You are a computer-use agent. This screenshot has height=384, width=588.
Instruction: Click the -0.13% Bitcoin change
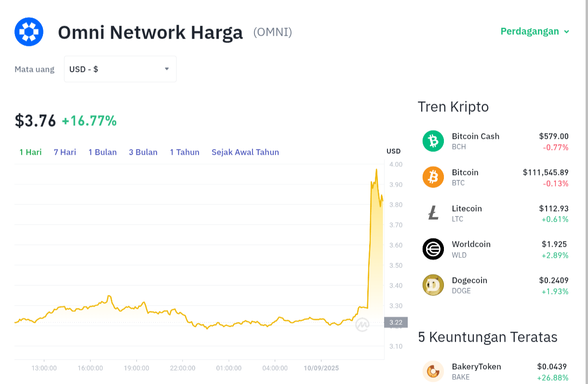(556, 184)
